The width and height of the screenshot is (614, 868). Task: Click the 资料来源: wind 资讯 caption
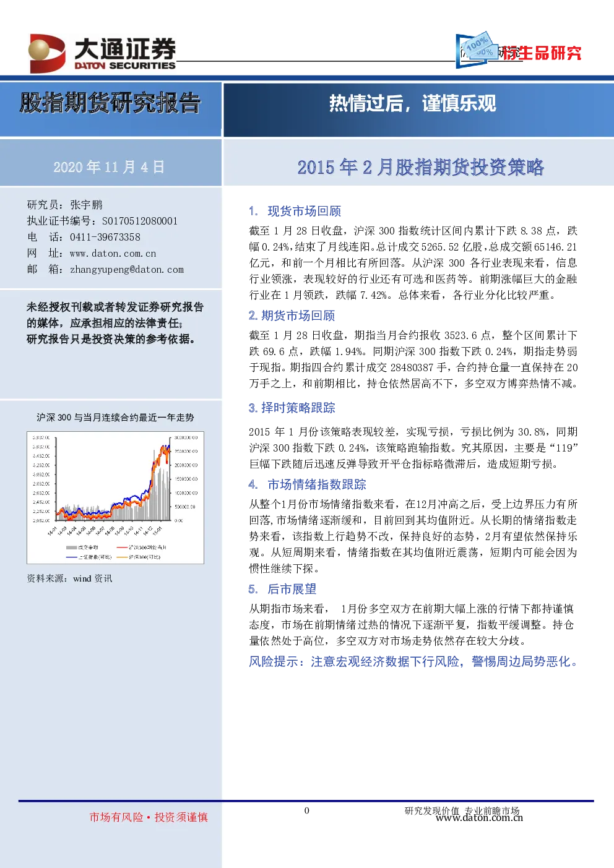(x=69, y=578)
